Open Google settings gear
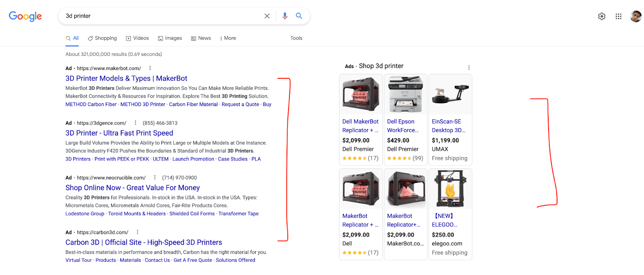This screenshot has width=644, height=275. pyautogui.click(x=602, y=16)
